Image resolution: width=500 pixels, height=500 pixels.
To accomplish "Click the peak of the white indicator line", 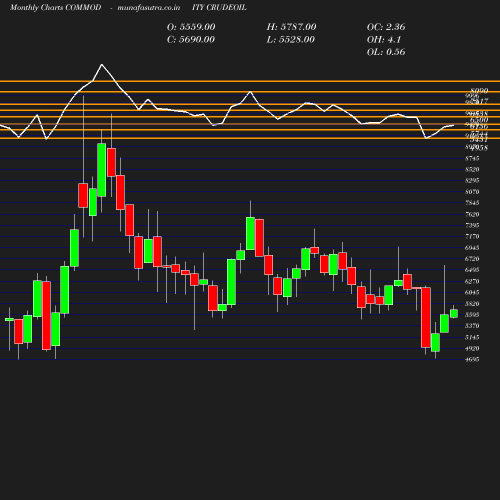I will [102, 64].
